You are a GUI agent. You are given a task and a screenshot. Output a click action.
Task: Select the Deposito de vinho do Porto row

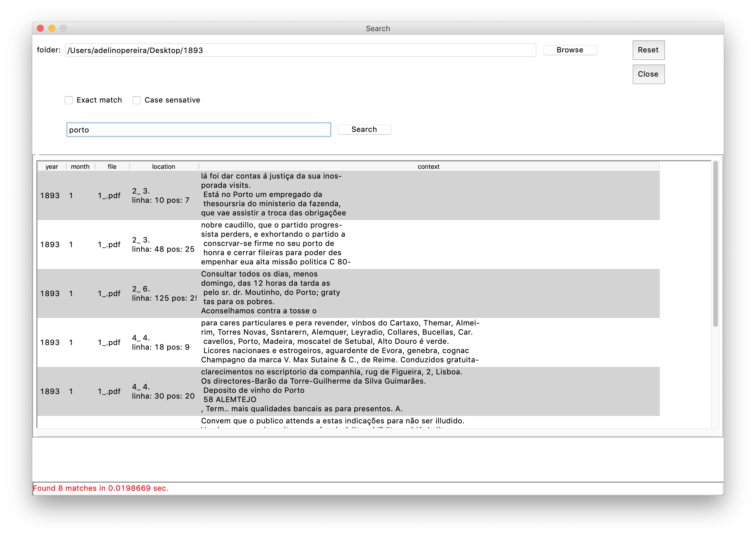[x=254, y=390]
